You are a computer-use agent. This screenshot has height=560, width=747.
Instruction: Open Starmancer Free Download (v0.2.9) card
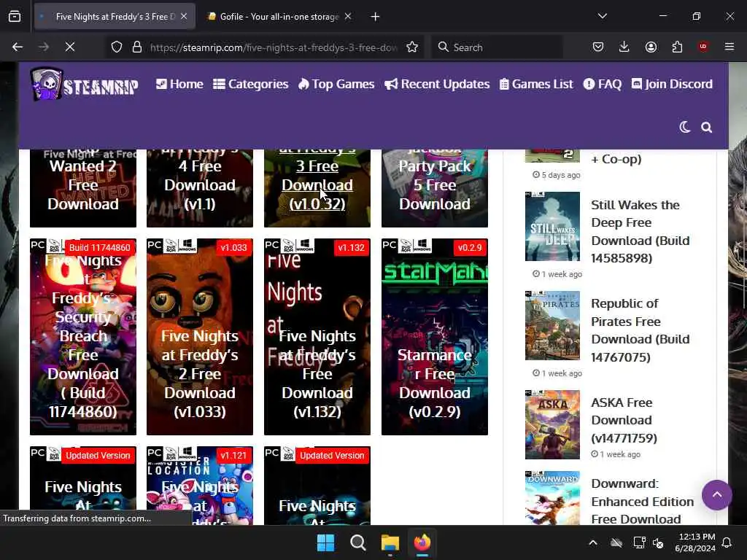435,337
